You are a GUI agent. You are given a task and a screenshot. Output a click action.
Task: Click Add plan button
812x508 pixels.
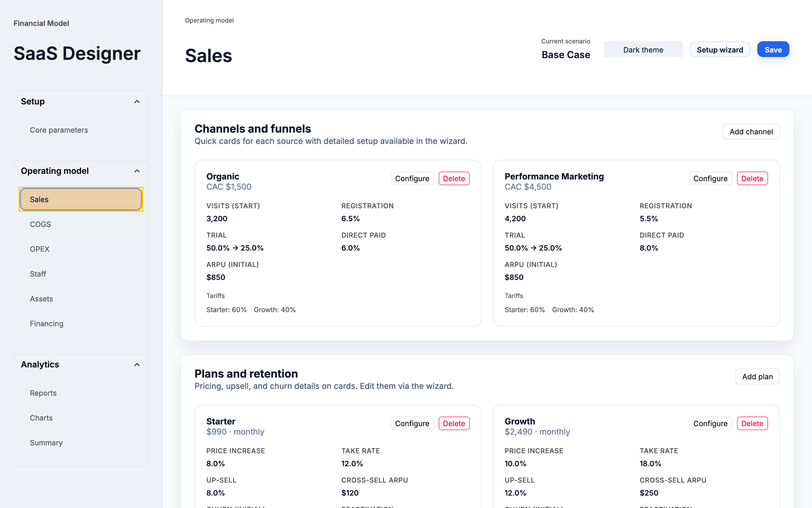757,377
